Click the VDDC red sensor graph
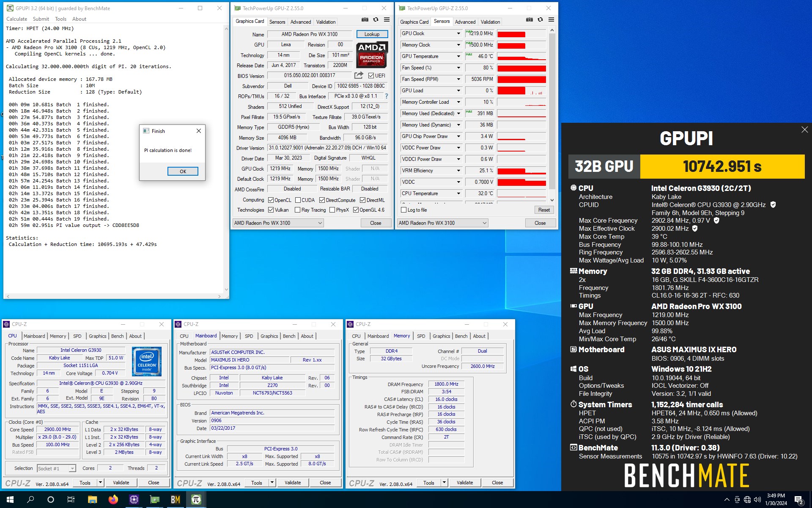The width and height of the screenshot is (812, 508). [521, 182]
